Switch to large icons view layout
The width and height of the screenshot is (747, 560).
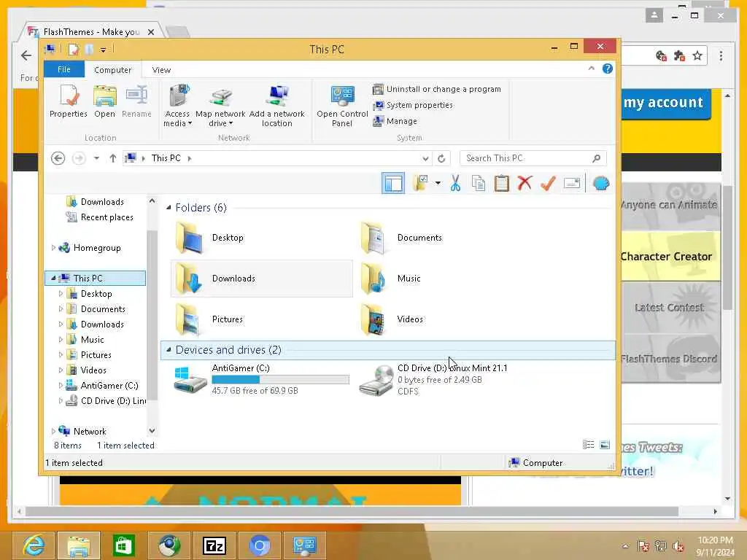click(605, 444)
